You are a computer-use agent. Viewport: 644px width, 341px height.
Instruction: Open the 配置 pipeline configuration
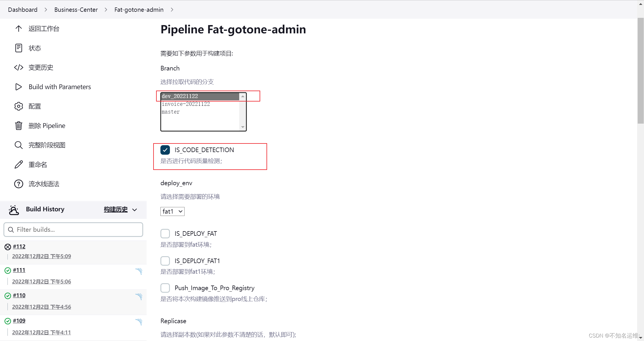[35, 106]
